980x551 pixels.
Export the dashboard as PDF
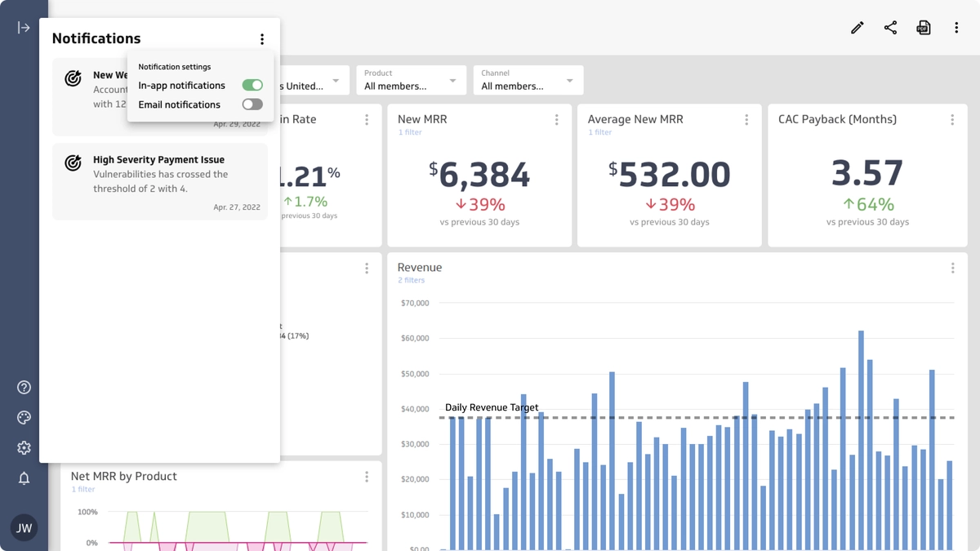tap(923, 27)
